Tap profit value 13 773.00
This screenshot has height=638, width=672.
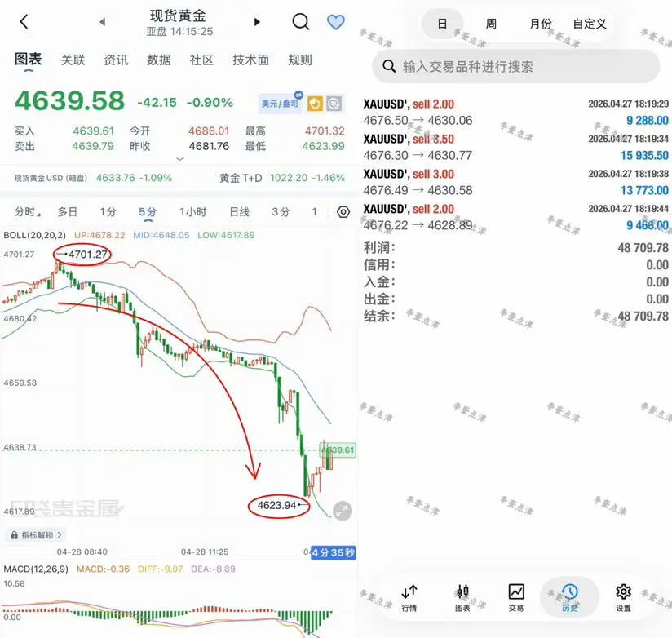click(644, 190)
